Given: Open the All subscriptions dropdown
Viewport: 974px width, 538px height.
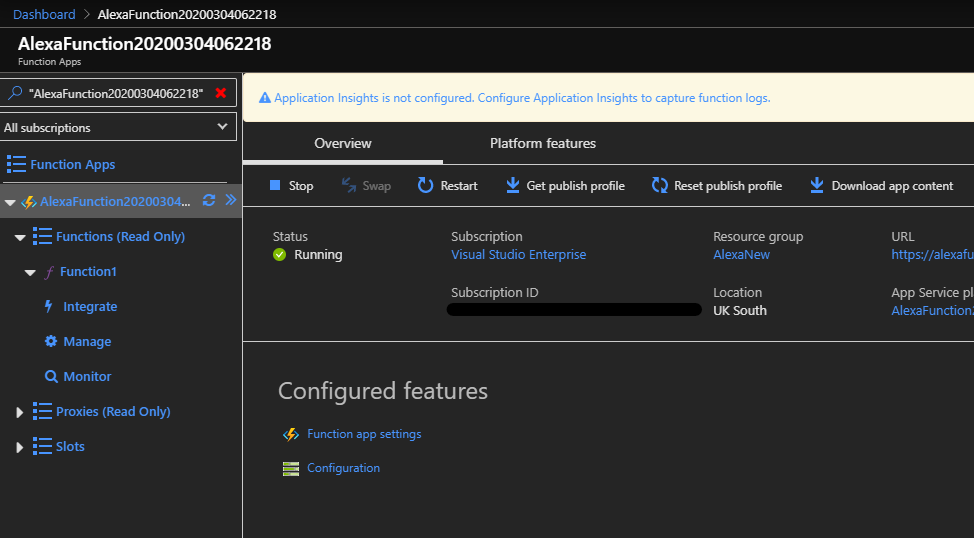Looking at the screenshot, I should [x=119, y=127].
